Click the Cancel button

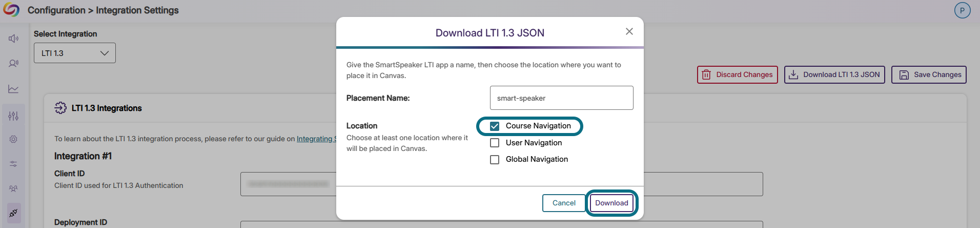pos(564,203)
